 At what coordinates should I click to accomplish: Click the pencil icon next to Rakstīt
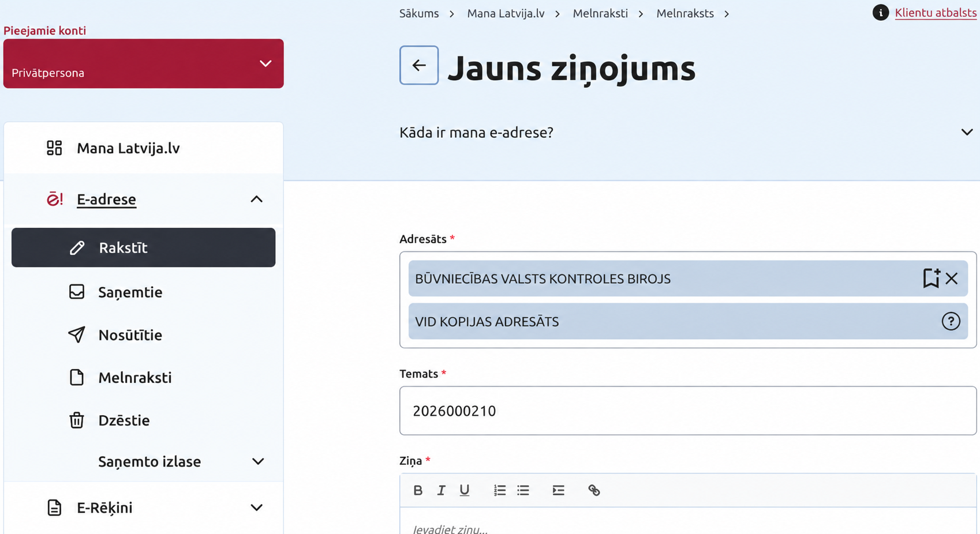pyautogui.click(x=77, y=248)
